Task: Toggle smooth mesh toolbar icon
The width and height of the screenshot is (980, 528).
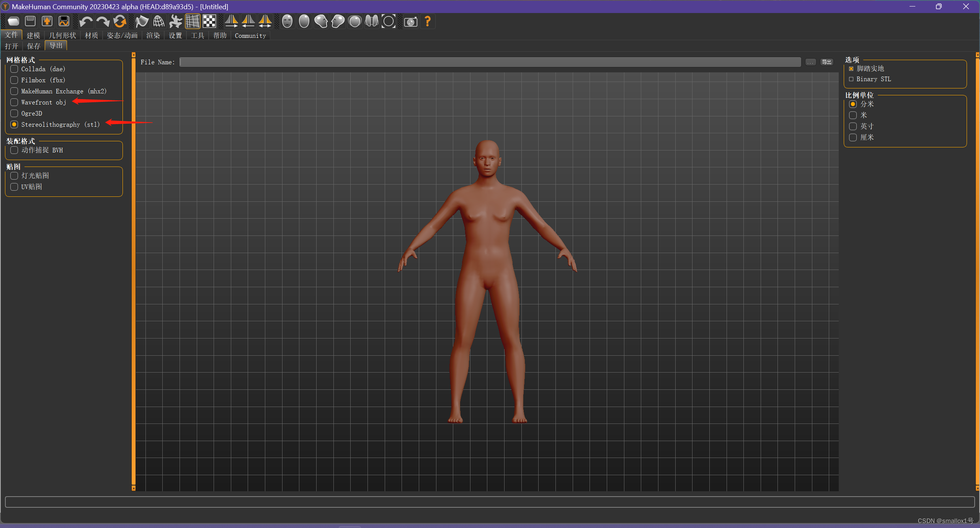Action: pos(142,21)
